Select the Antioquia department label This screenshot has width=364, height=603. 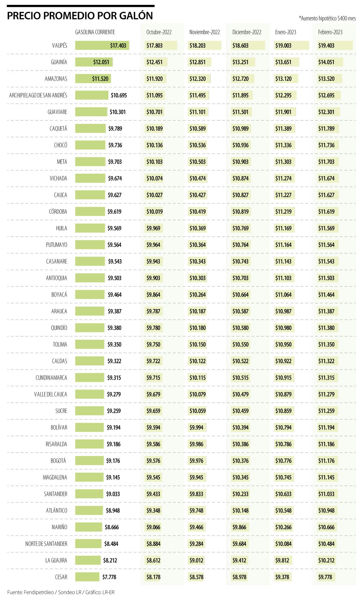pos(56,278)
